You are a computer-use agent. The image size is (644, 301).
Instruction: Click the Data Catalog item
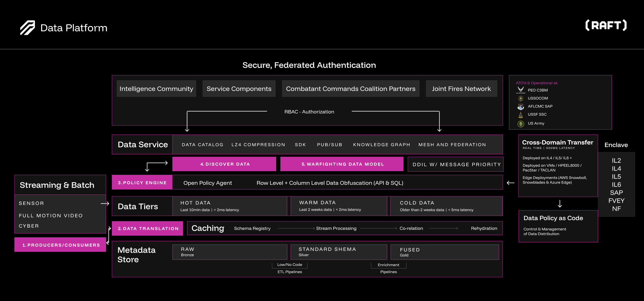coord(202,145)
